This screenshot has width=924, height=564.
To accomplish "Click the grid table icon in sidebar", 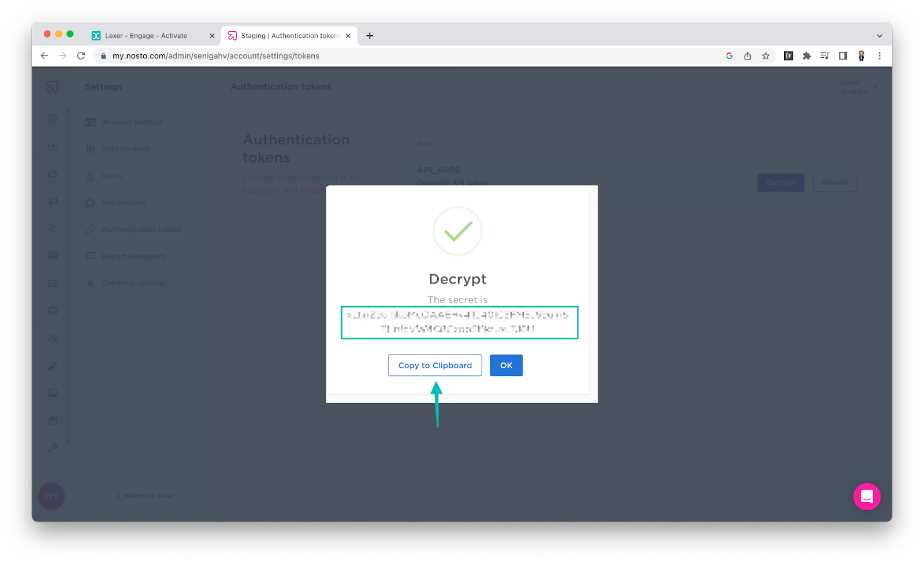I will pyautogui.click(x=53, y=255).
